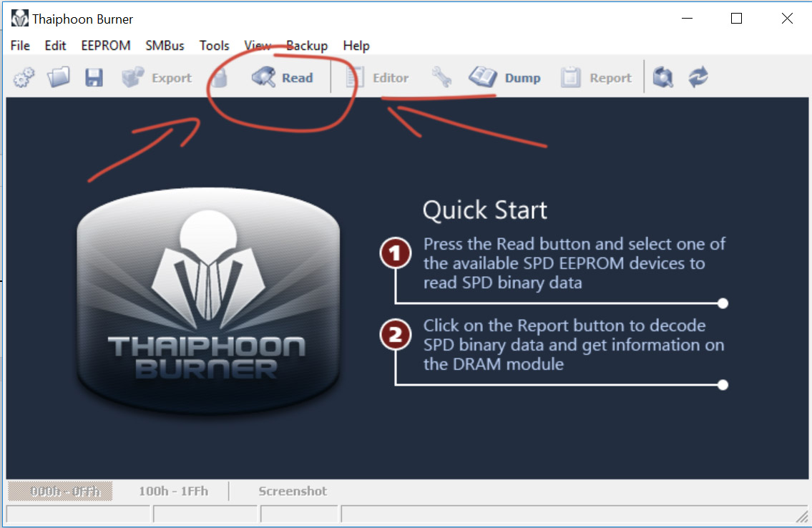Image resolution: width=812 pixels, height=528 pixels.
Task: Click the Thaiphoon Burner title bar icon
Action: click(x=20, y=19)
